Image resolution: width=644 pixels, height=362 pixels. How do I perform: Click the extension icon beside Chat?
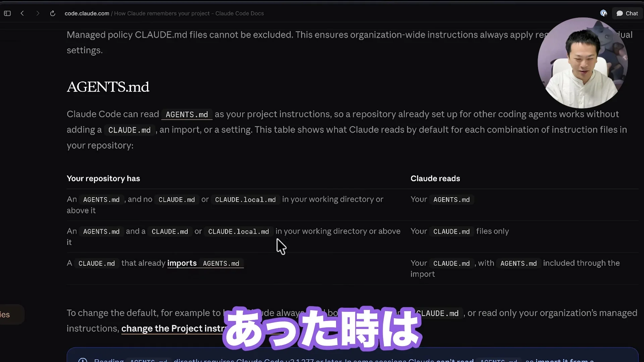[x=603, y=13]
